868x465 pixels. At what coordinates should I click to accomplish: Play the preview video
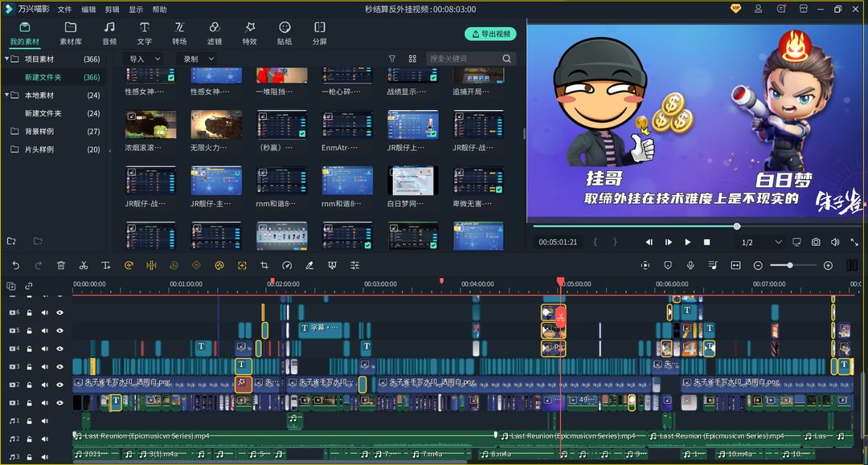point(687,243)
